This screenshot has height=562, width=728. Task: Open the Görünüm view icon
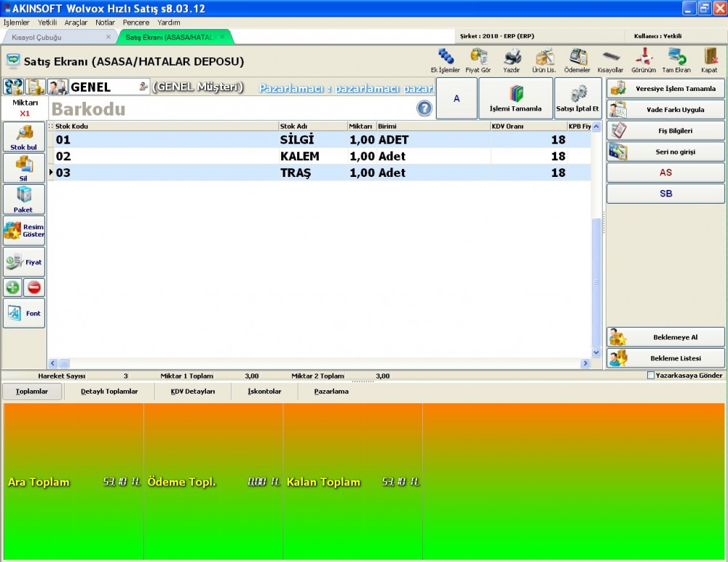(x=644, y=61)
